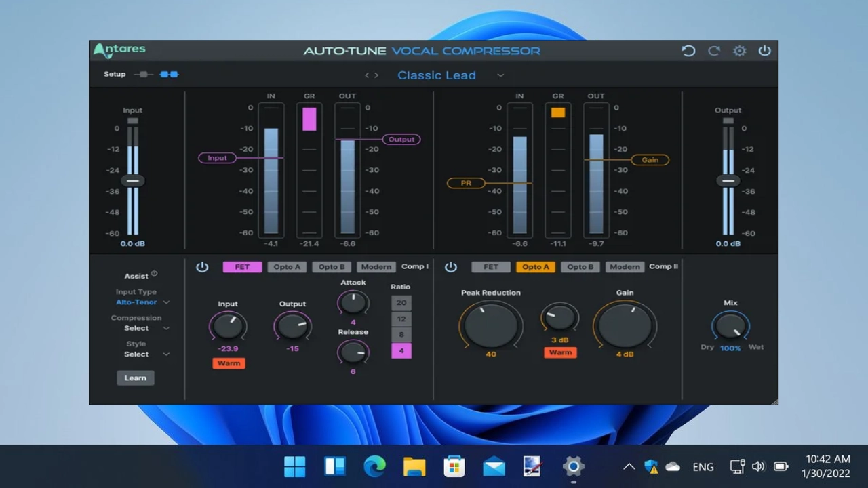This screenshot has height=488, width=868.
Task: Click the Input threshold marker on meter
Action: coord(217,158)
